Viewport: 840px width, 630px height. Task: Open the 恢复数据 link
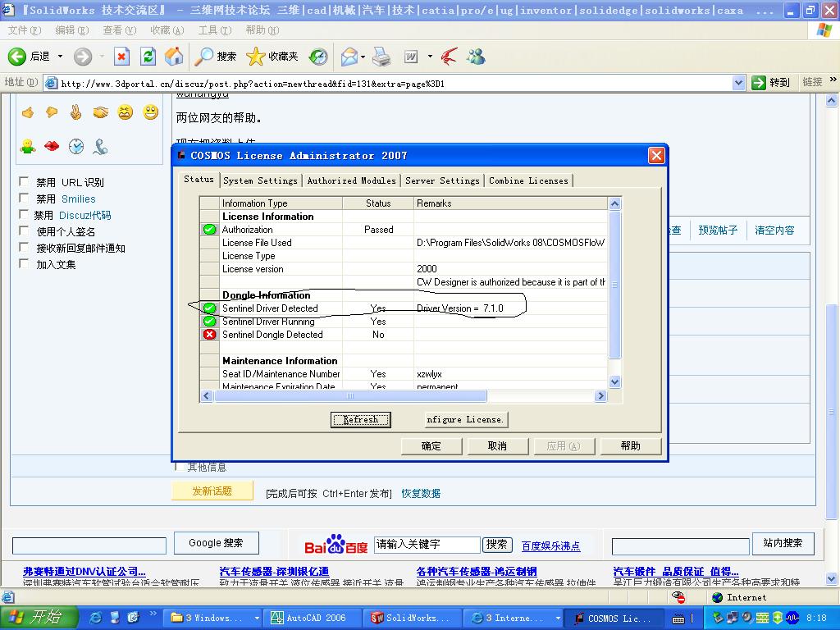(421, 493)
